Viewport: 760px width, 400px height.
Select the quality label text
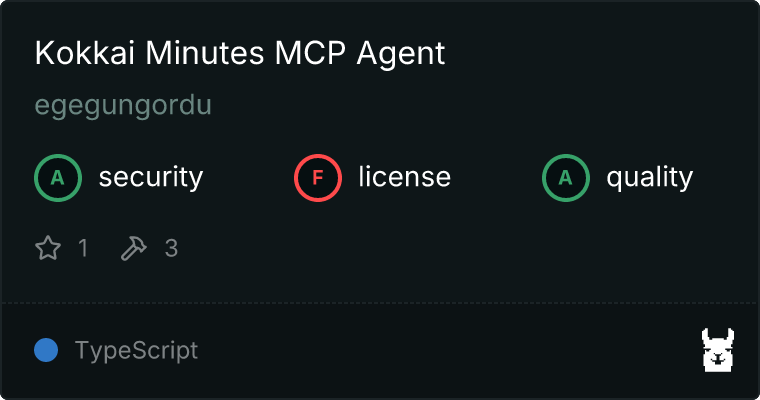pyautogui.click(x=650, y=178)
